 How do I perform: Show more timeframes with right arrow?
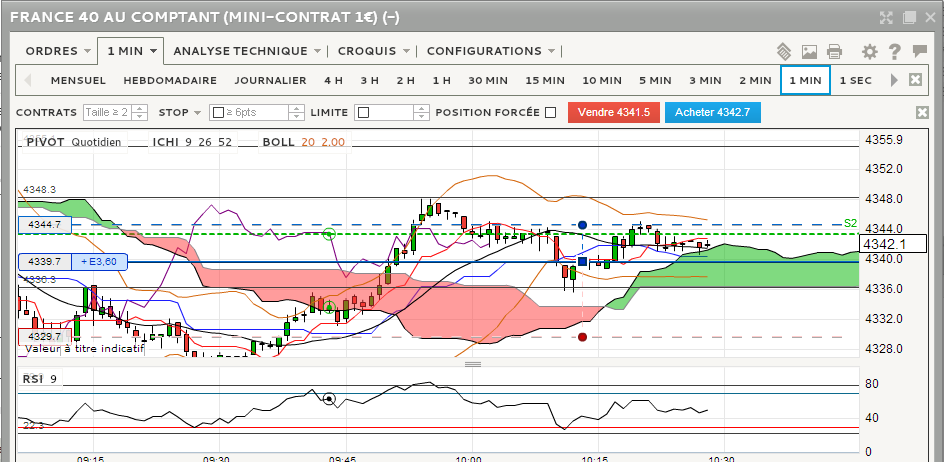(894, 80)
